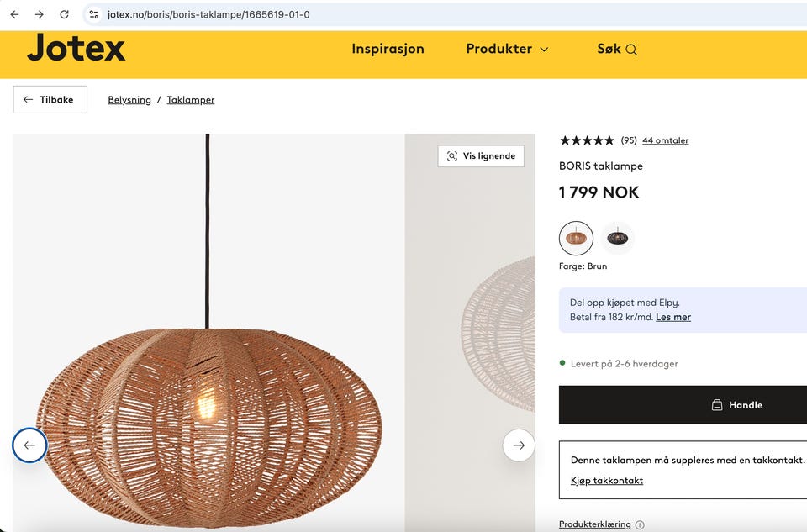Click Kjøp takkontakt link

(x=606, y=481)
